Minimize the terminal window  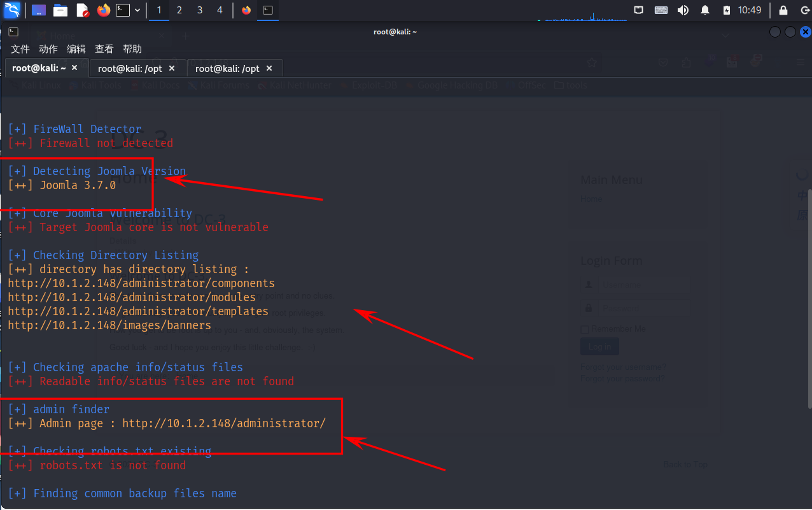775,32
